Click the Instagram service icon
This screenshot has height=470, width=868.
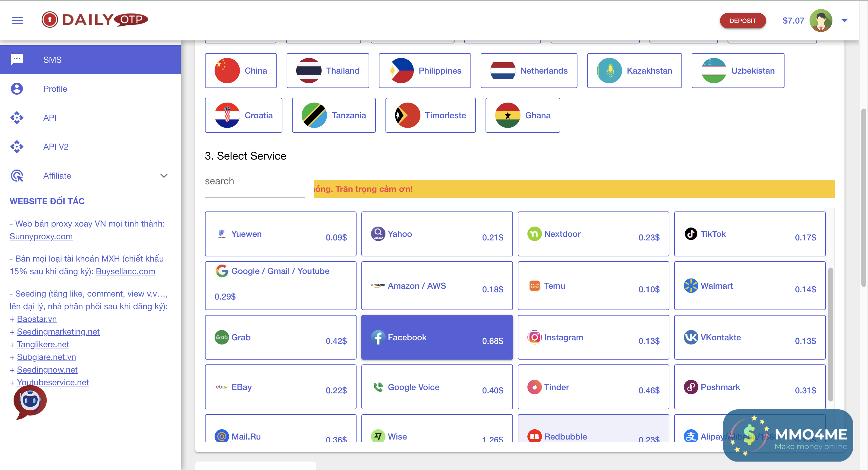(534, 337)
